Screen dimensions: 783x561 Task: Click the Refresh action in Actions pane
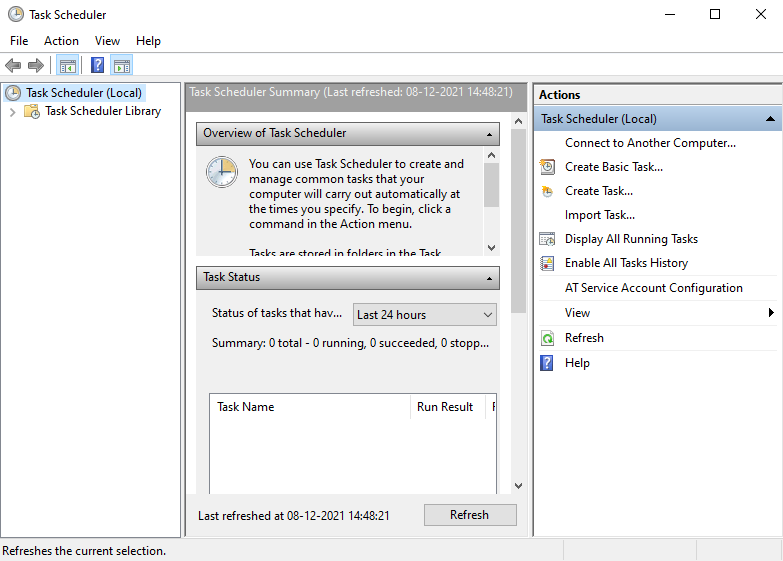coord(584,338)
